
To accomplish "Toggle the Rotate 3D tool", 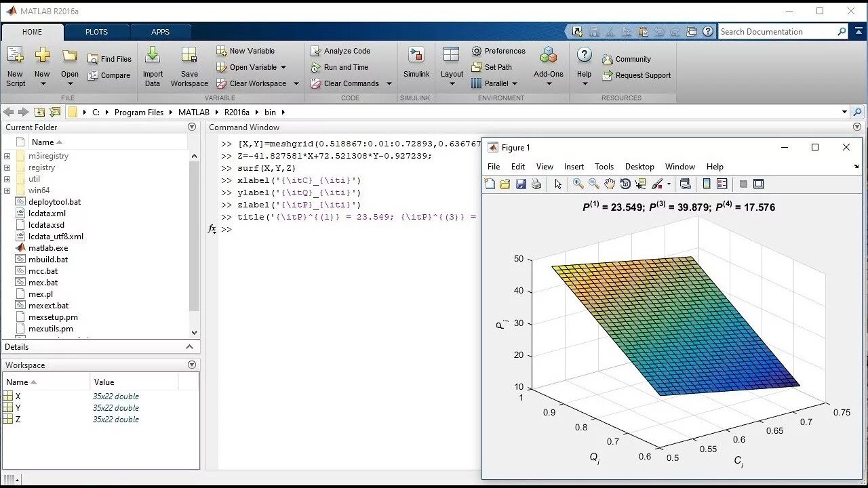I will pyautogui.click(x=625, y=184).
